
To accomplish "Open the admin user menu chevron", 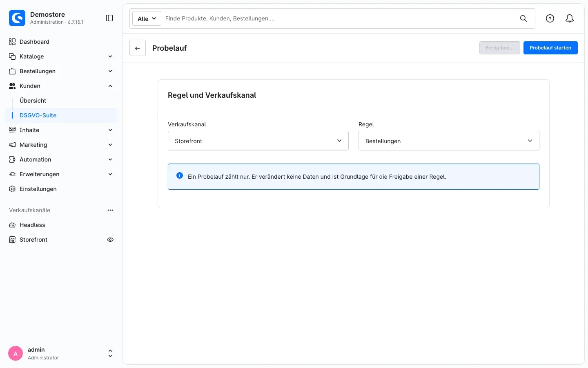I will (x=110, y=353).
